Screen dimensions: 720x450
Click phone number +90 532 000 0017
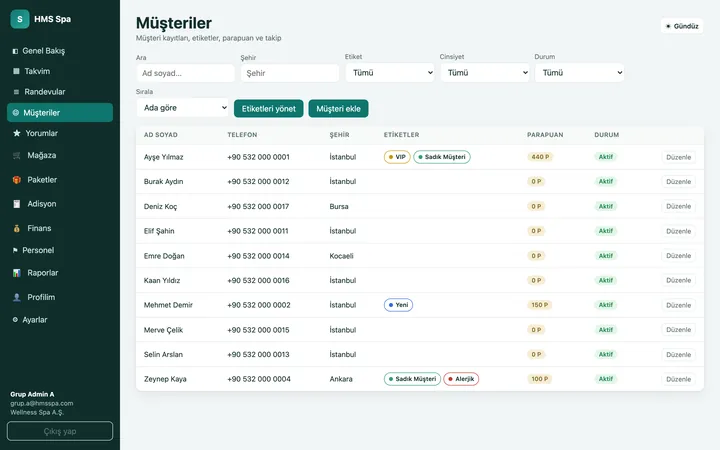tap(258, 207)
